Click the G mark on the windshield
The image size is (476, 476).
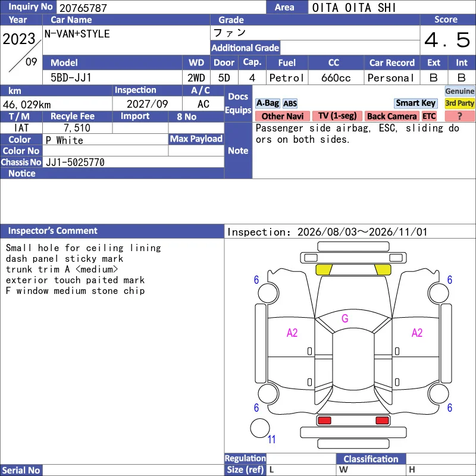pos(345,318)
